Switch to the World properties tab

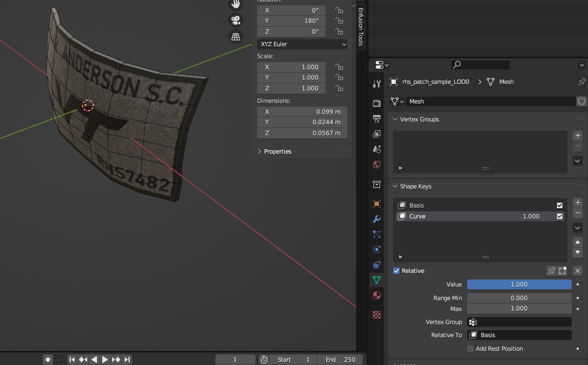(x=376, y=165)
